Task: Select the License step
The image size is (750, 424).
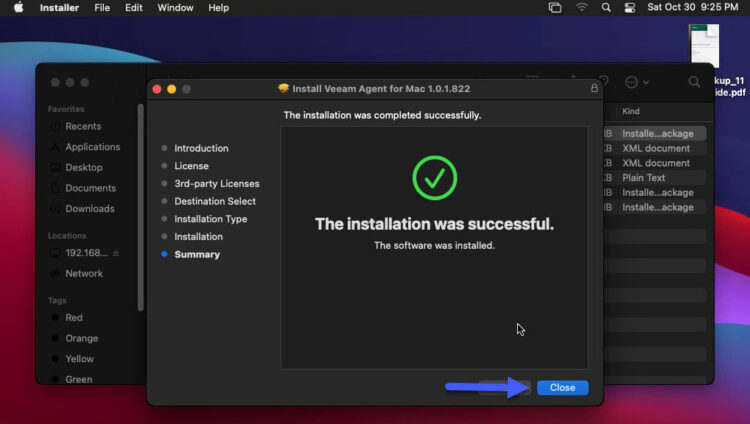Action: click(191, 166)
